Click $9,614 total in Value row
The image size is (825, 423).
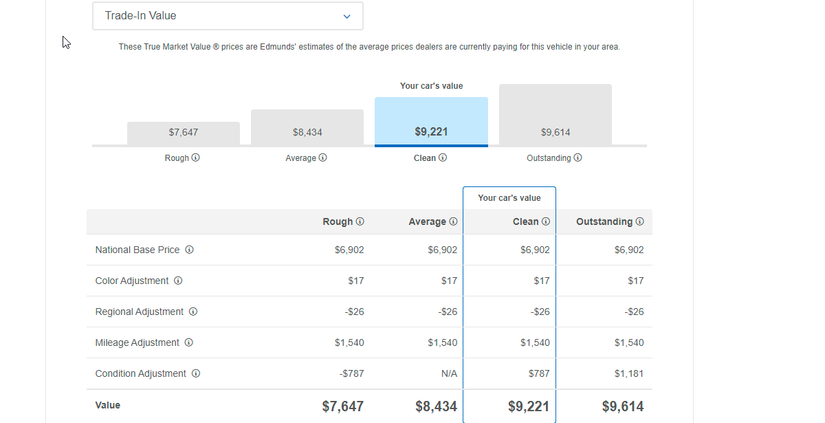[623, 406]
